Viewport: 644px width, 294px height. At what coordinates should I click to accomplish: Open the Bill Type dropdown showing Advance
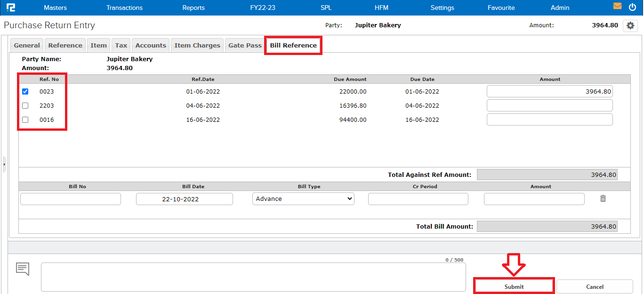click(303, 199)
